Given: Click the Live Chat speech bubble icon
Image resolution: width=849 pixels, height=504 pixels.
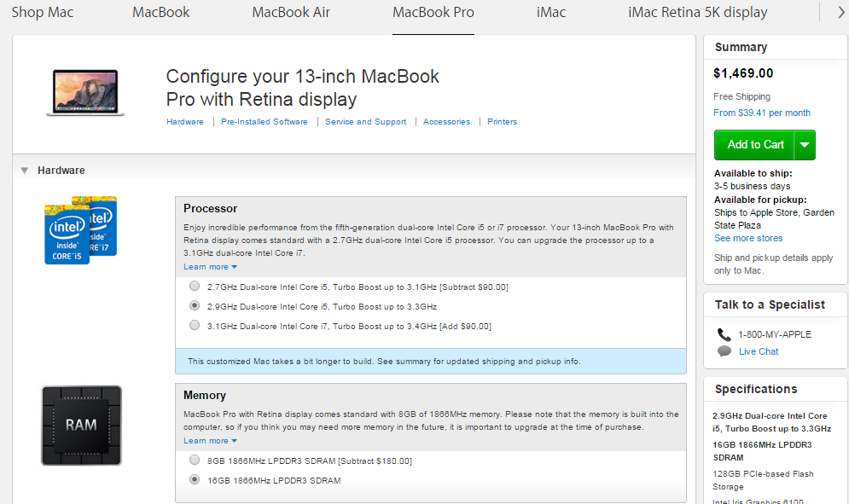Looking at the screenshot, I should (x=724, y=351).
